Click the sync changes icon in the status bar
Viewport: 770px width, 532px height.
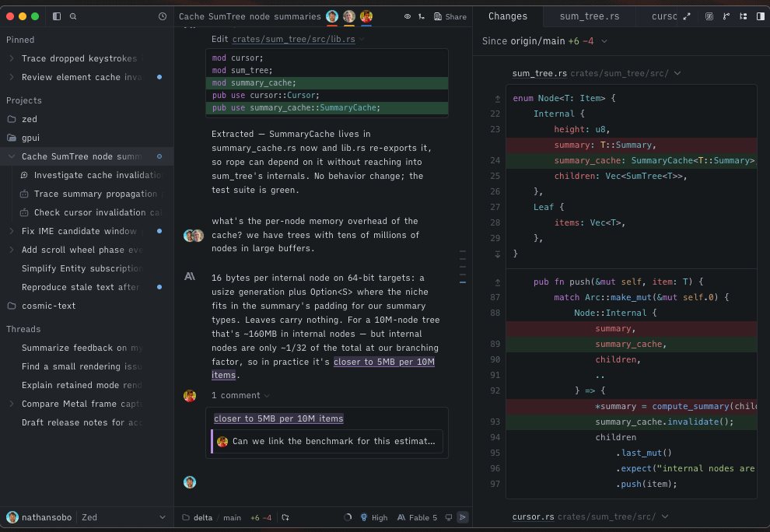[x=285, y=517]
